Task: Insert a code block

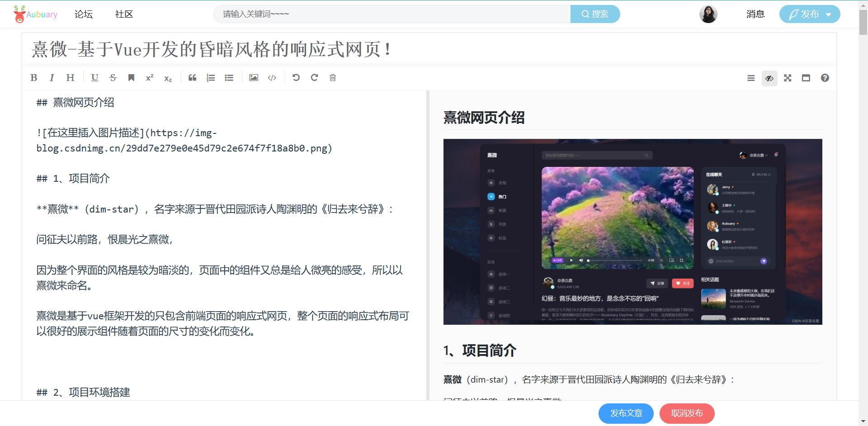Action: coord(272,77)
